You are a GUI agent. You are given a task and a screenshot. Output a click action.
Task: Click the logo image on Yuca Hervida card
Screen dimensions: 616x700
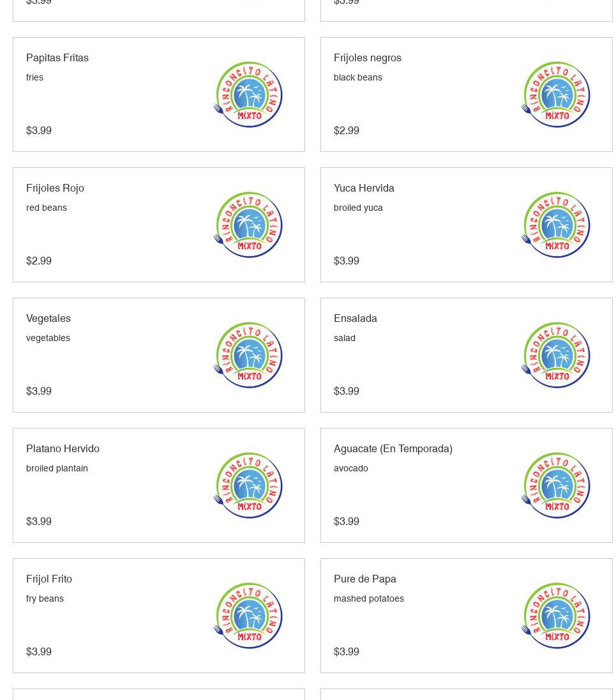555,225
